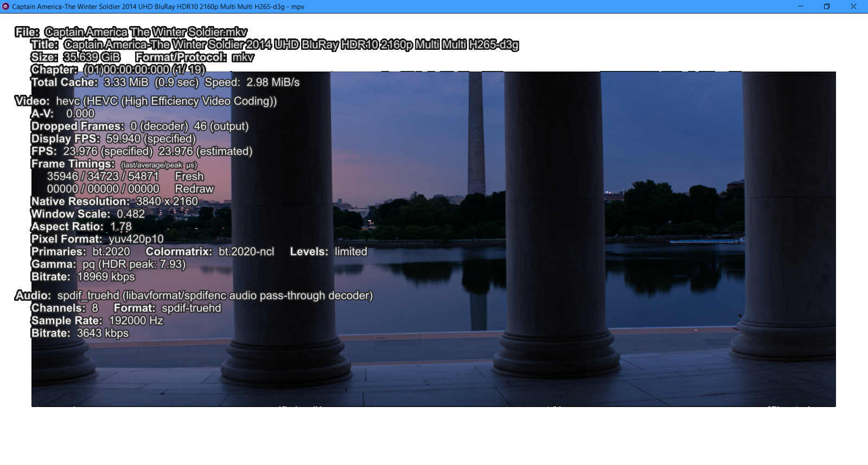
Task: Click the Total Cache value '3.33 MiB'
Action: [x=126, y=82]
